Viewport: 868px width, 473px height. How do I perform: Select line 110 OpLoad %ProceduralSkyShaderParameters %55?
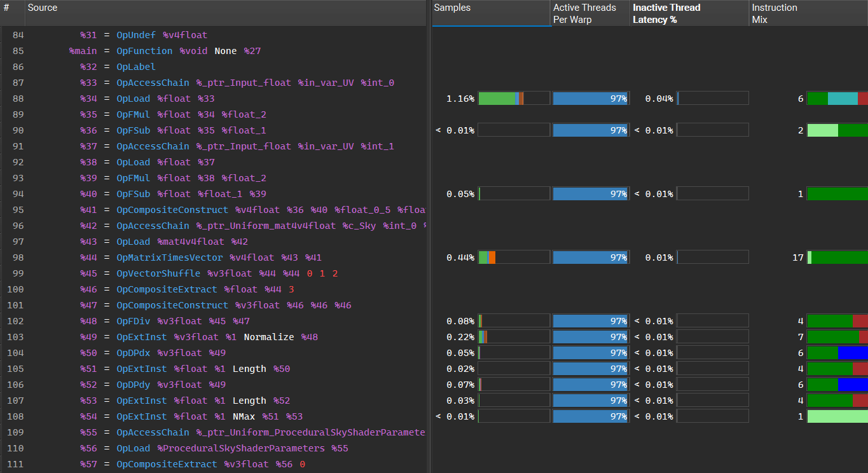point(213,448)
